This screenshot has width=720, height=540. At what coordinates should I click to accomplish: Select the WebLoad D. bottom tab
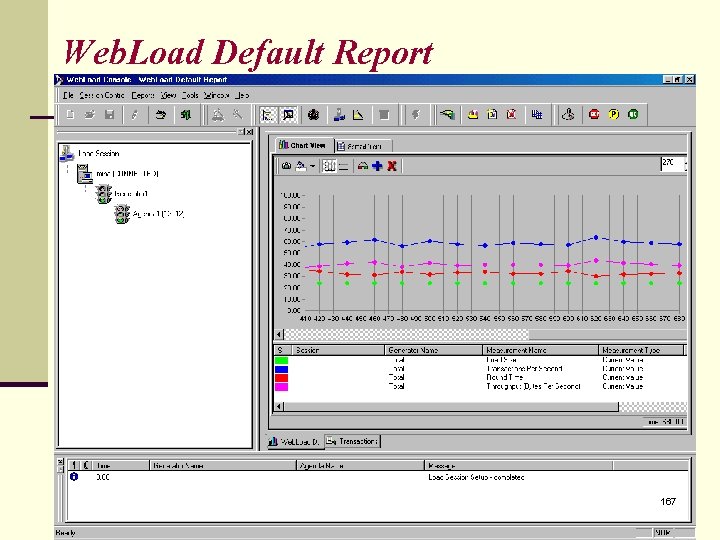(x=294, y=442)
